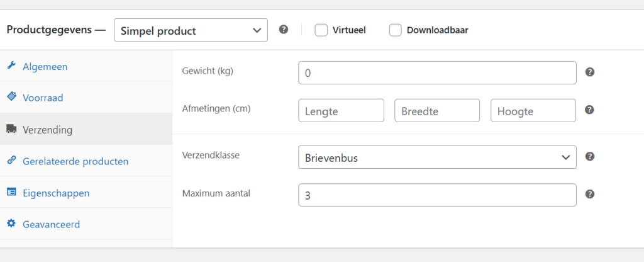The width and height of the screenshot is (644, 262).
Task: Enable the Virtueel checkbox
Action: 321,30
